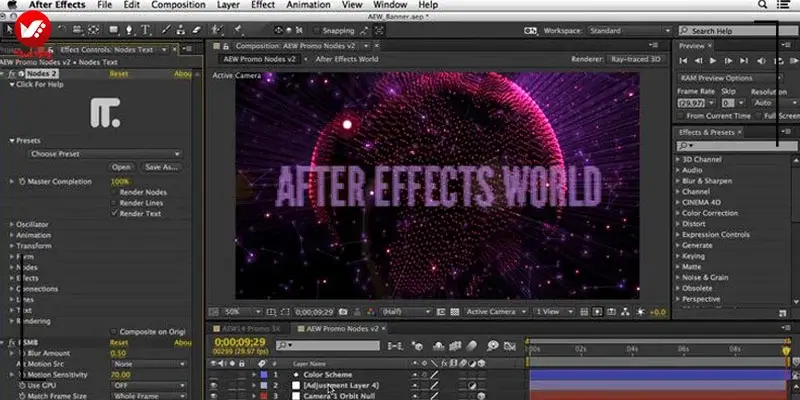Open the Composition menu
Image resolution: width=800 pixels, height=400 pixels.
pyautogui.click(x=178, y=5)
